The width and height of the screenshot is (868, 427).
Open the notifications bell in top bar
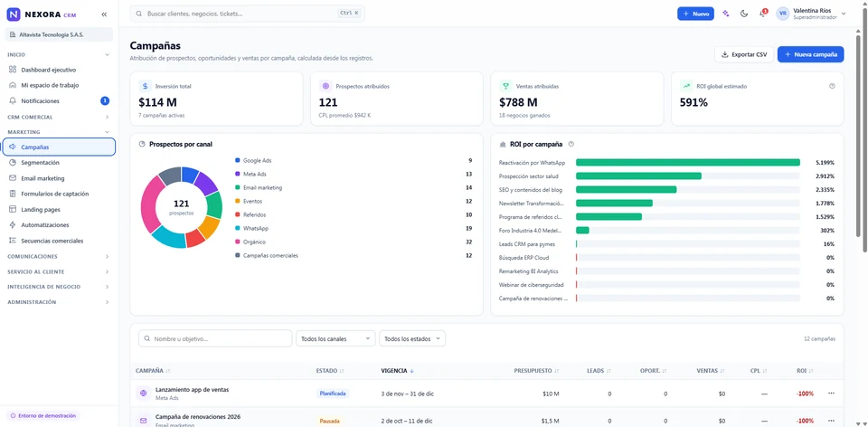coord(762,14)
